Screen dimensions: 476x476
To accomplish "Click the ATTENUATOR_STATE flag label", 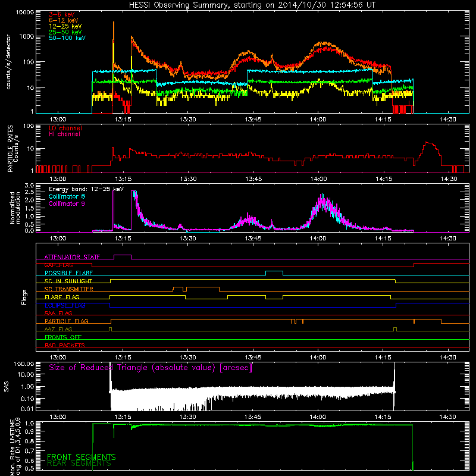I will (x=72, y=257).
